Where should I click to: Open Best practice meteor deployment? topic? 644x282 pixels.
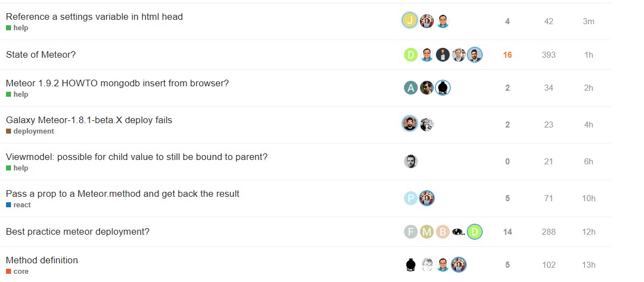[x=78, y=231]
